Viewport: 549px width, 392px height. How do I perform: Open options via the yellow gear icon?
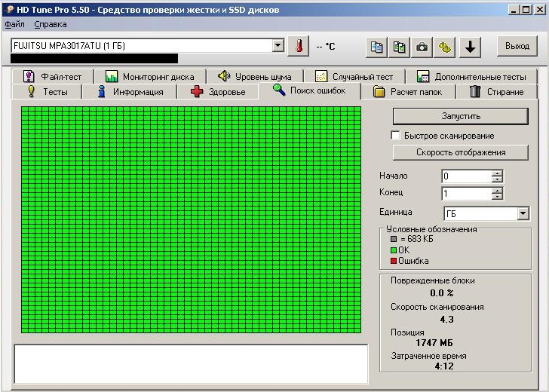coord(445,47)
